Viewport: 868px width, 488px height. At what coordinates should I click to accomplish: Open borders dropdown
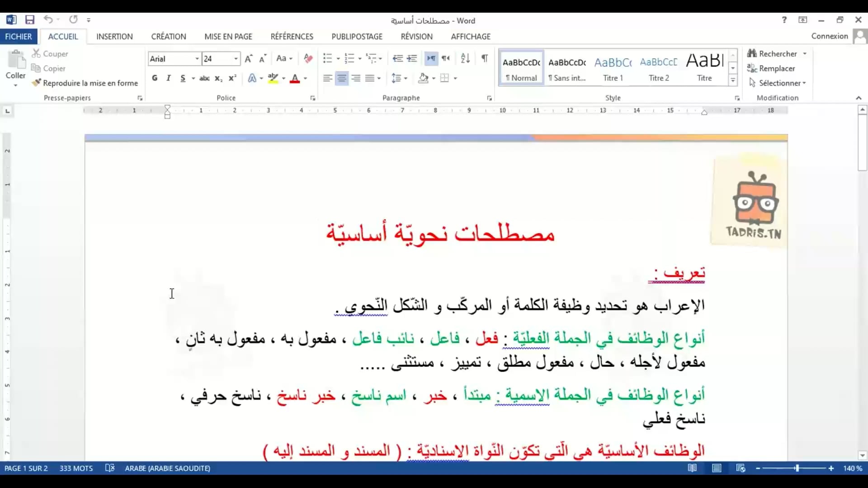click(456, 79)
